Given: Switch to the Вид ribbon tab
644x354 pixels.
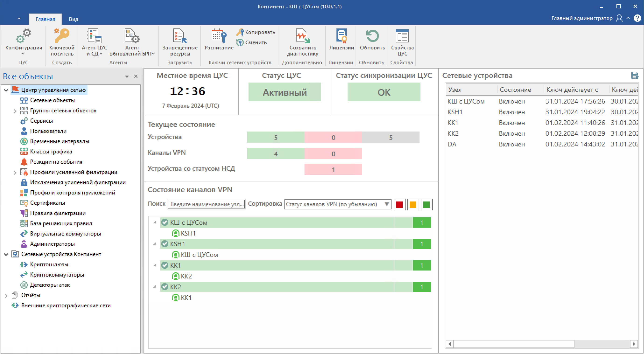Looking at the screenshot, I should 73,19.
